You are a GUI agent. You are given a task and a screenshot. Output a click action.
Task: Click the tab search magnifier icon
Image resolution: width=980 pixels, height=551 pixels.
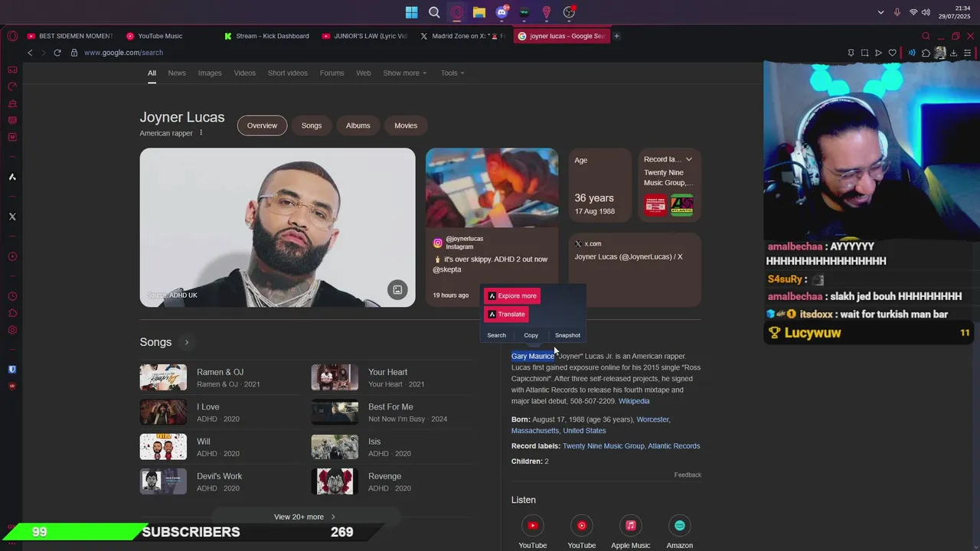(926, 36)
